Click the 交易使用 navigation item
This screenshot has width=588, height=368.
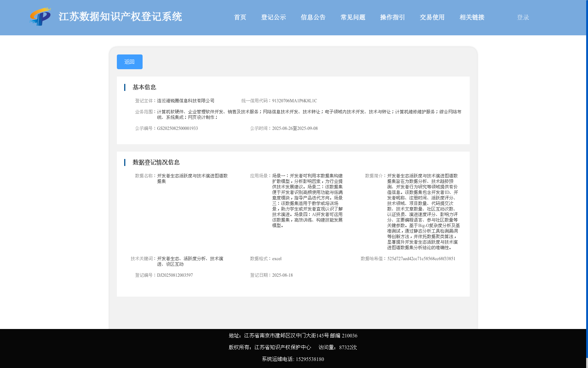[x=432, y=17]
